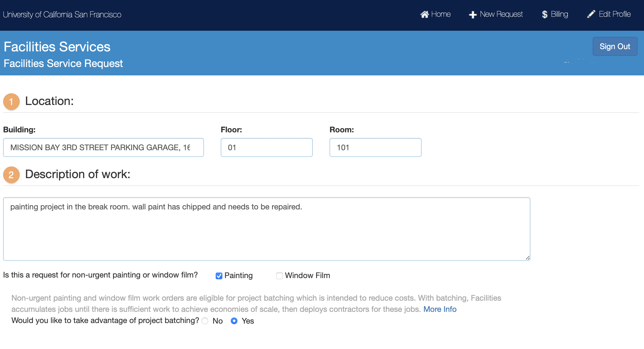This screenshot has height=349, width=644.
Task: Click the Description of work heading
Action: click(x=78, y=174)
